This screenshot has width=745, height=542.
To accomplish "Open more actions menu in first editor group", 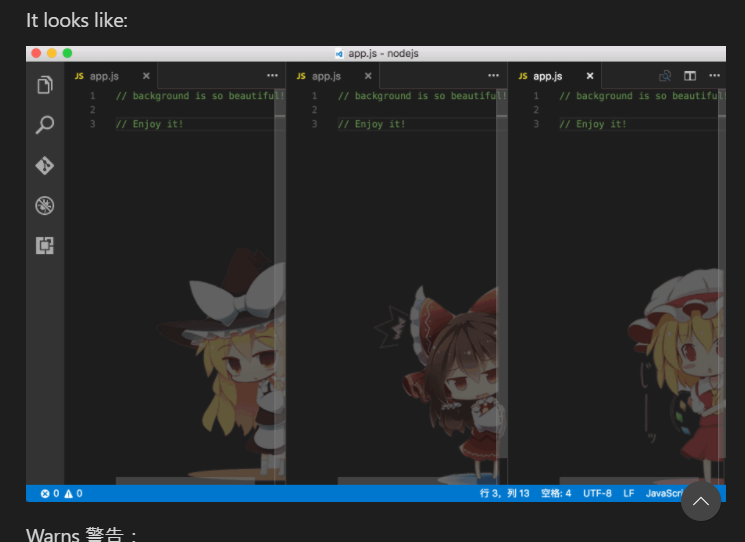I will click(x=272, y=76).
